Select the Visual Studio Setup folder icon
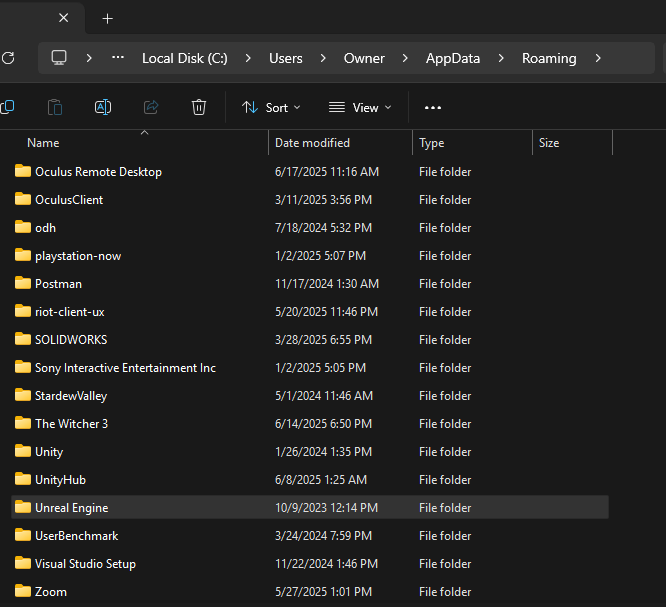 [x=23, y=564]
